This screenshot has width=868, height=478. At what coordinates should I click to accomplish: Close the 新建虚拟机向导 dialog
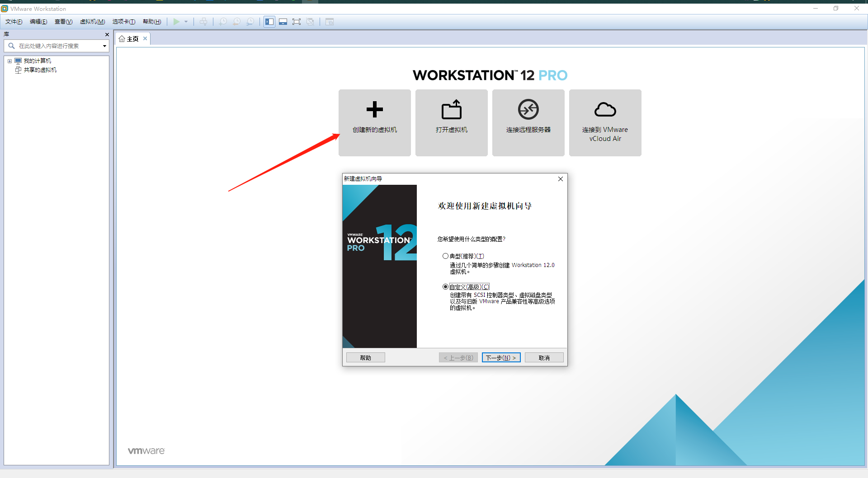(x=561, y=179)
